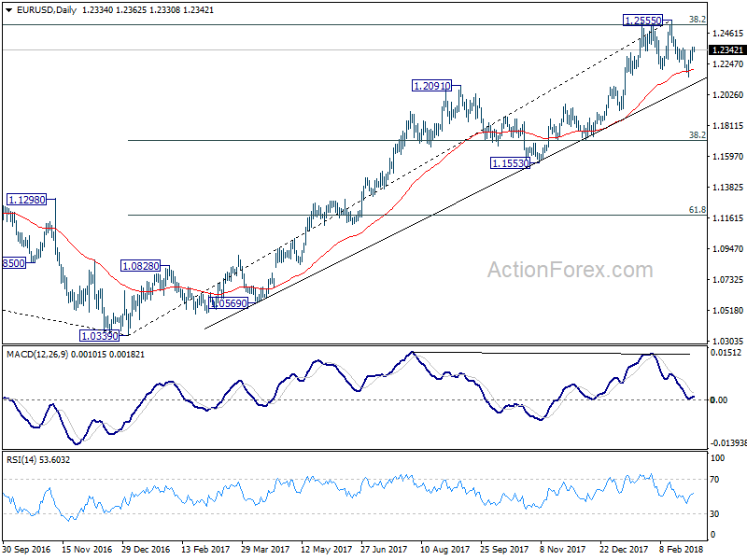Click the ActionForex.com watermark
This screenshot has width=747, height=560.
(x=570, y=270)
